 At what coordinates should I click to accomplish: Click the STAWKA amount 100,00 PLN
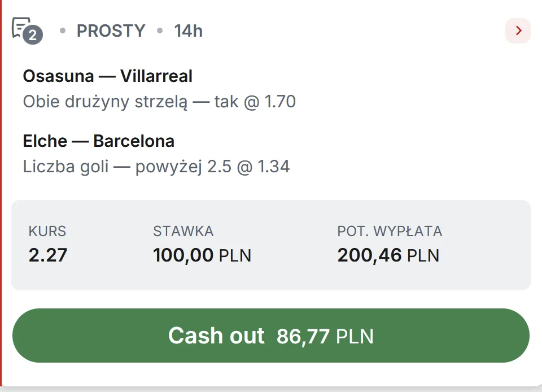point(202,255)
